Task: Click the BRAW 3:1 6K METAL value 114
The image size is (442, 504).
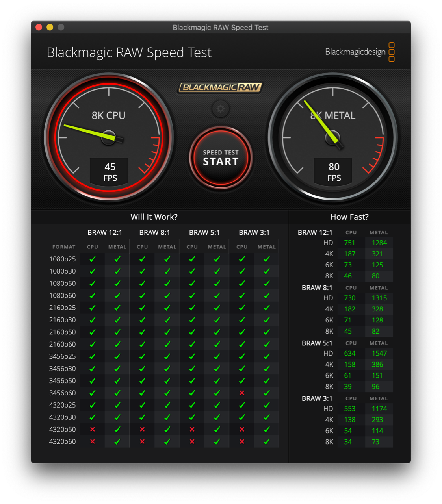Action: [377, 431]
